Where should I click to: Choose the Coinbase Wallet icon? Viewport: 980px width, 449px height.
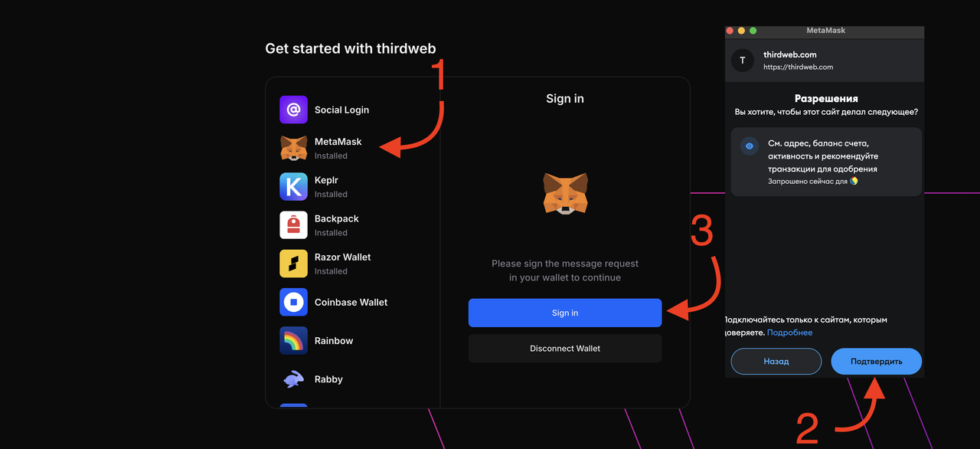(293, 302)
